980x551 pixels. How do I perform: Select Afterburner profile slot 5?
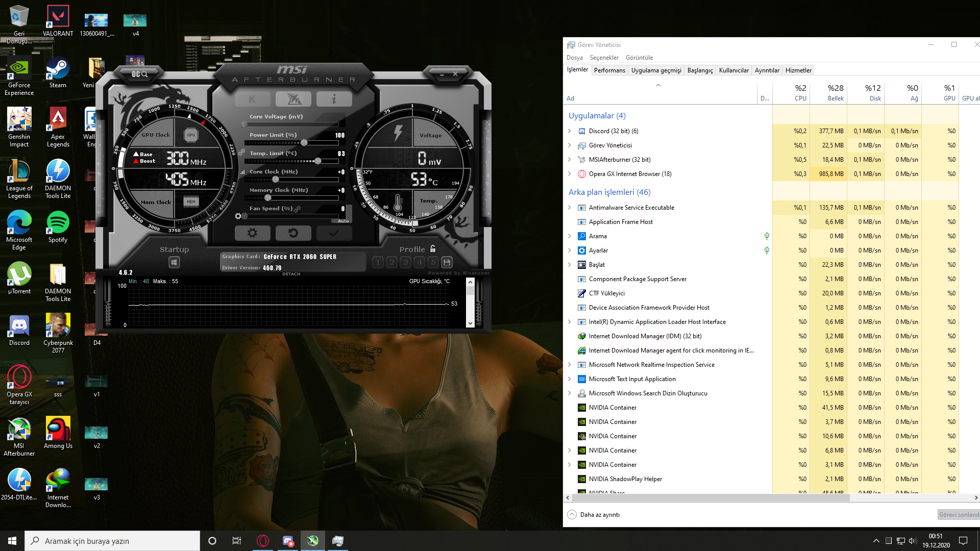[x=433, y=262]
